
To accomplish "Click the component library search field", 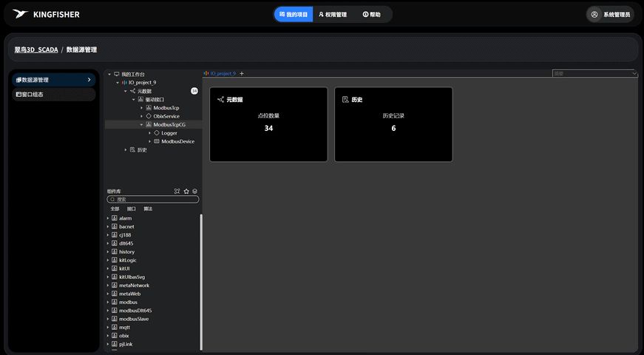I will (153, 199).
